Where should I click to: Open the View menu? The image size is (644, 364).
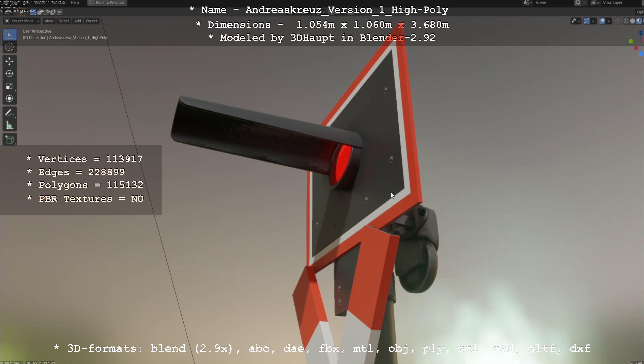click(x=49, y=21)
